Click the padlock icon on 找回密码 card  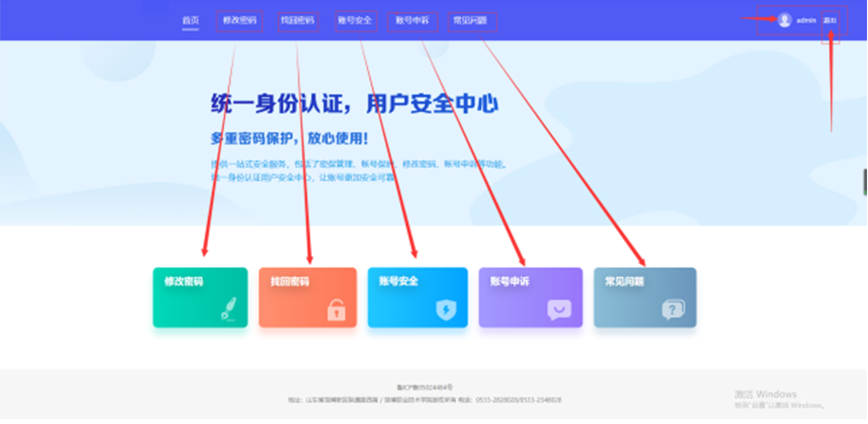pyautogui.click(x=336, y=308)
